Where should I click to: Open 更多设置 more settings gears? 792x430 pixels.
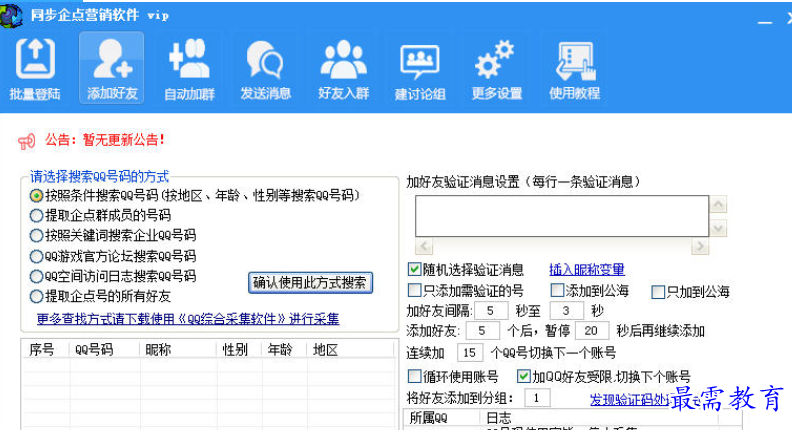coord(497,69)
